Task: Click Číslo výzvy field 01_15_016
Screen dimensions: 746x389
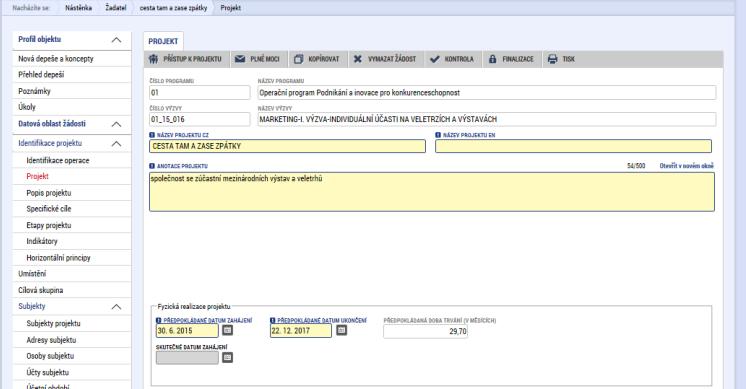Action: (x=199, y=119)
